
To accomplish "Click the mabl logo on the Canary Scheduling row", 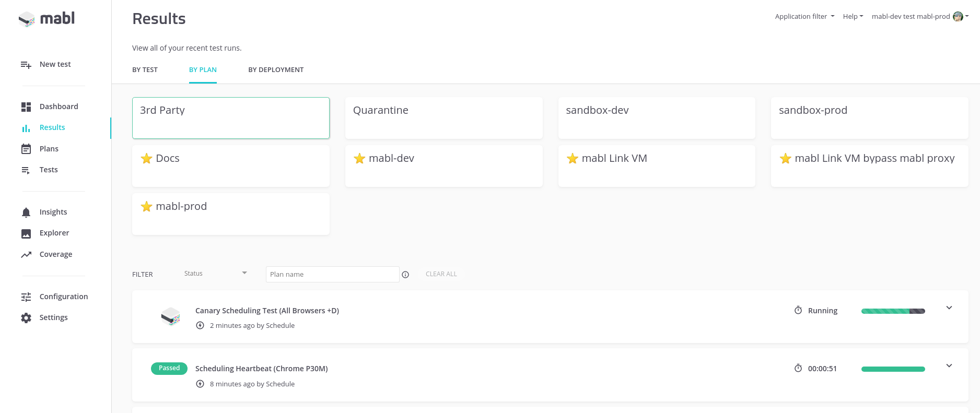I will coord(171,316).
